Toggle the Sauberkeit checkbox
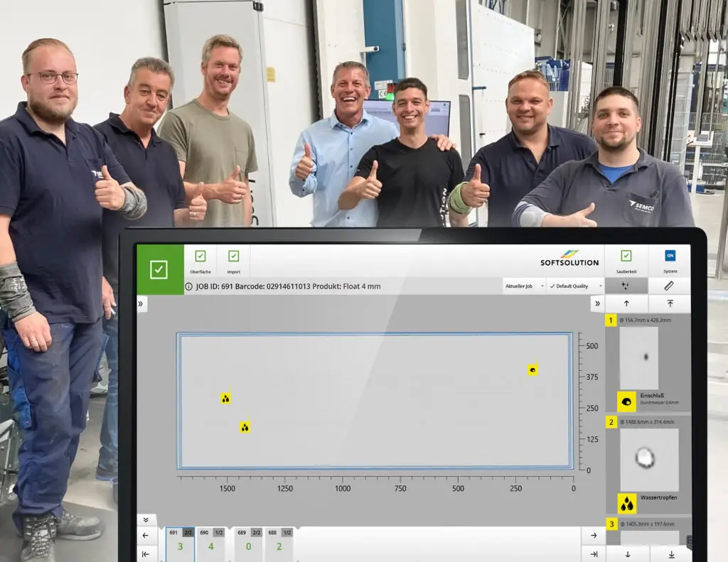This screenshot has height=562, width=728. [x=626, y=256]
